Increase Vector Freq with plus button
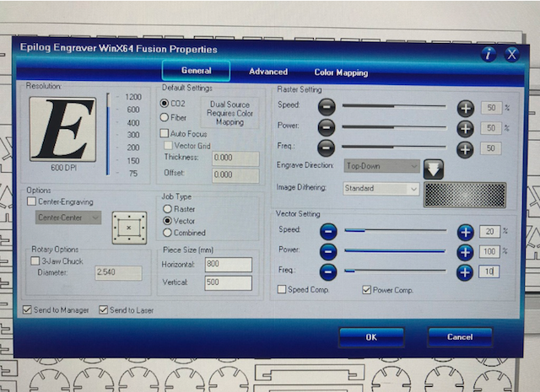Image resolution: width=540 pixels, height=392 pixels. [x=465, y=272]
